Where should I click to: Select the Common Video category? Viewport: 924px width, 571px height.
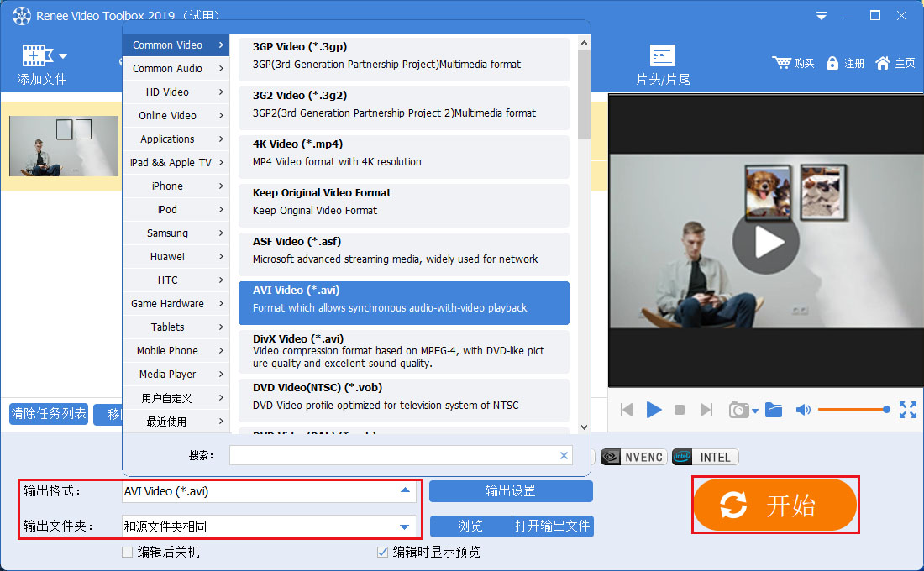[x=176, y=45]
